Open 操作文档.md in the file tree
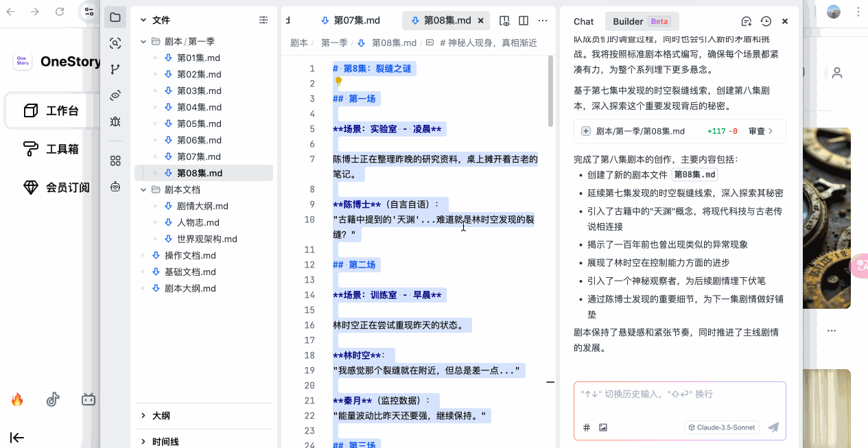Viewport: 868px width, 448px height. pyautogui.click(x=190, y=255)
